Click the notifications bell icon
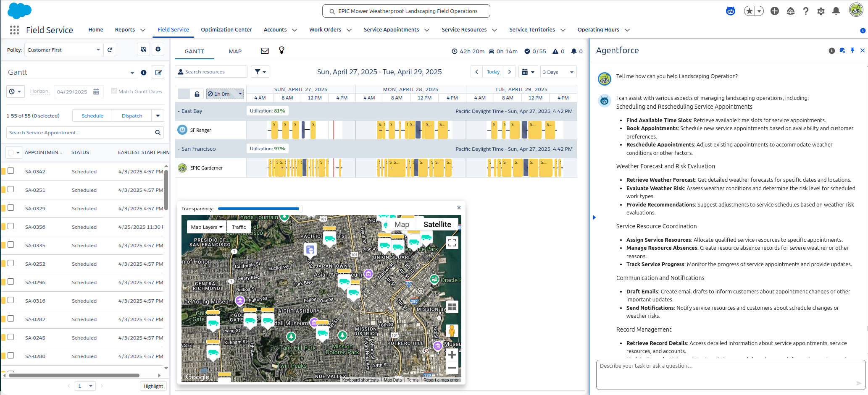 [836, 11]
